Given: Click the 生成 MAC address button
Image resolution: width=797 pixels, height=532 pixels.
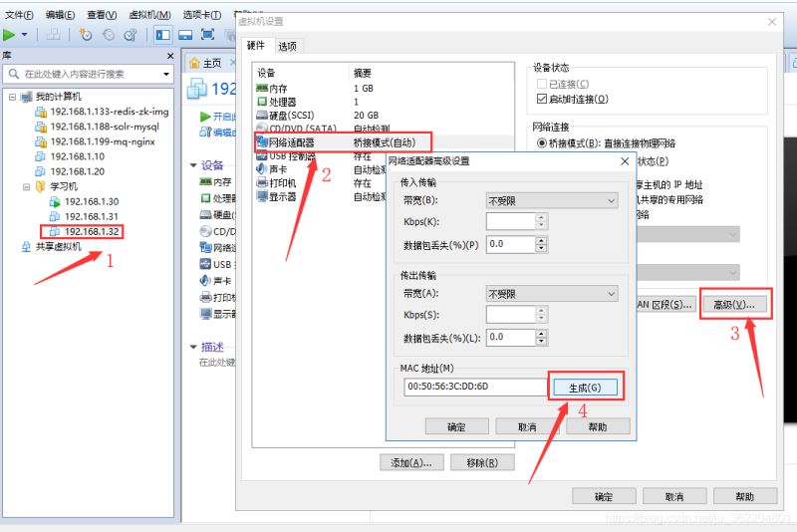Looking at the screenshot, I should pyautogui.click(x=587, y=387).
